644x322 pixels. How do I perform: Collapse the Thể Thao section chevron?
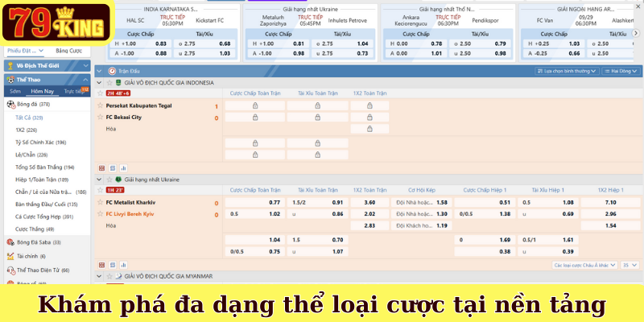[x=85, y=80]
